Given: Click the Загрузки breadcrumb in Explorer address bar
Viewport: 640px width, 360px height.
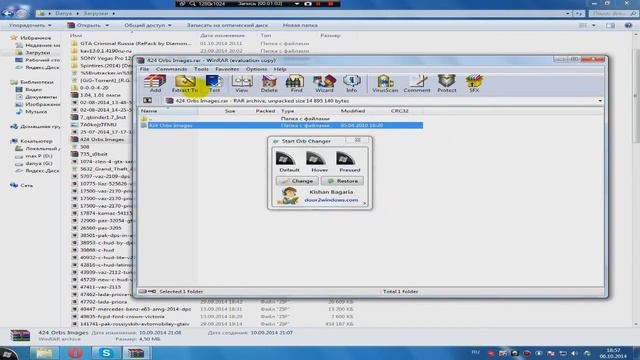Looking at the screenshot, I should click(x=96, y=13).
